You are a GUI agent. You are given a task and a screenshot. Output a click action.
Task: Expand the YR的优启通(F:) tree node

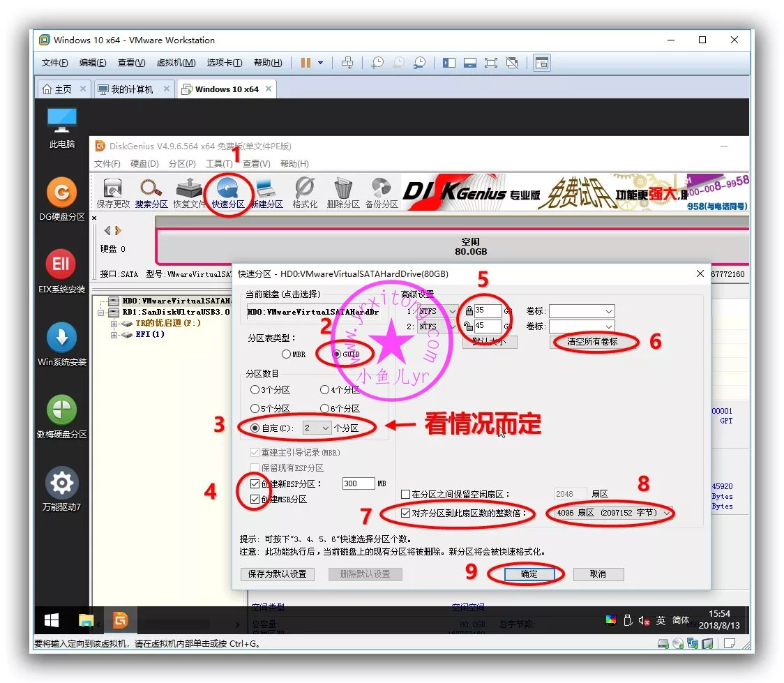[114, 324]
